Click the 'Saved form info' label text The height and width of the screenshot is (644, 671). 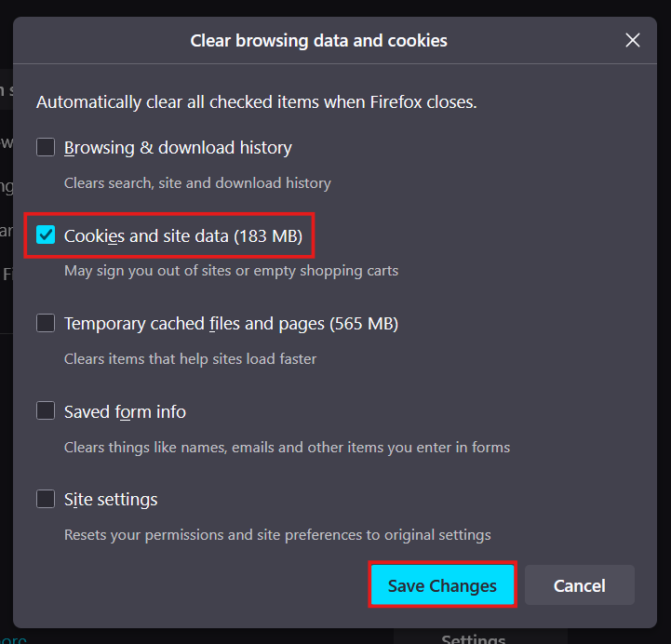(x=125, y=410)
